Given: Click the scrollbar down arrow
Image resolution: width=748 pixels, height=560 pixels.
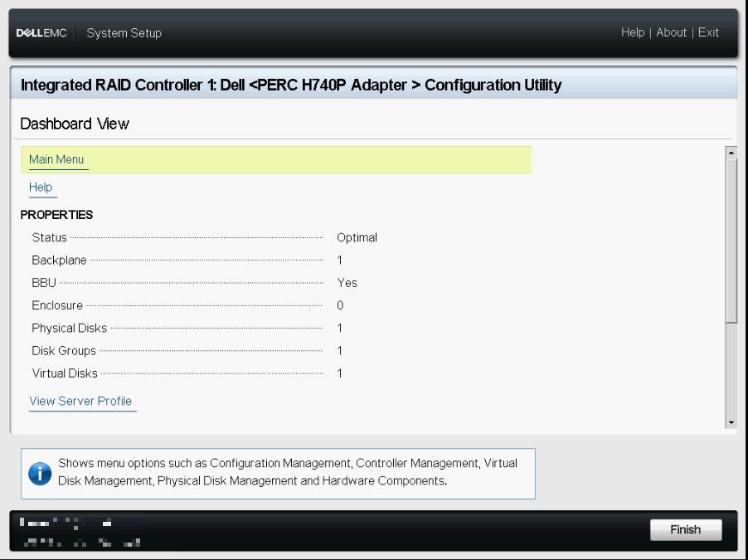Looking at the screenshot, I should [x=731, y=422].
